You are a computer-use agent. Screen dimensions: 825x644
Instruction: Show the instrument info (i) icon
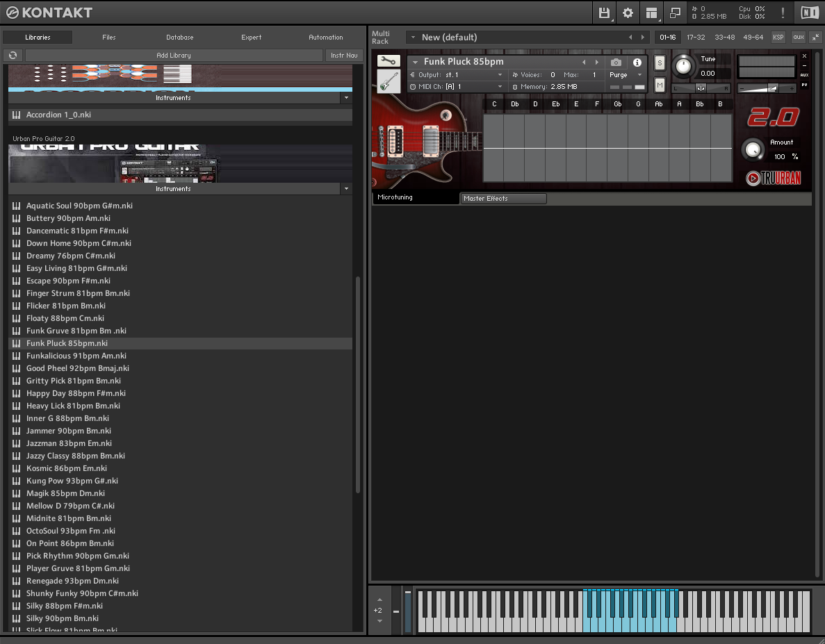coord(637,62)
